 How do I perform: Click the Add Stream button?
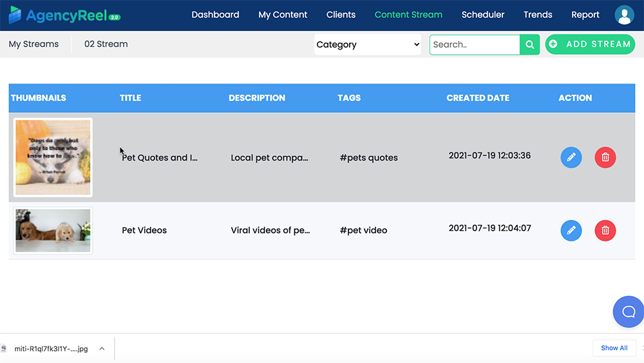(590, 44)
